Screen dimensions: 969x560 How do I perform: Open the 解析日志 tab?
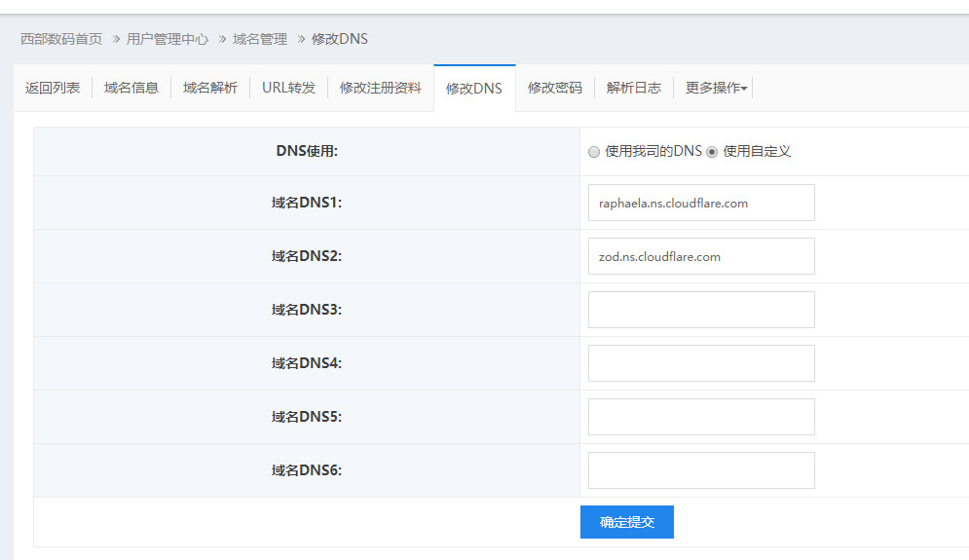[633, 88]
